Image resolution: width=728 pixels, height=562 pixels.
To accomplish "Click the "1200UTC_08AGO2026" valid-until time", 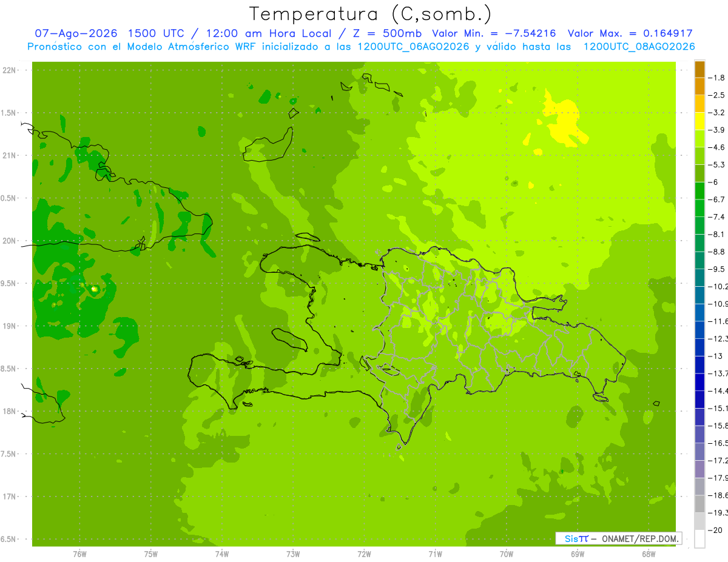I will (x=639, y=47).
